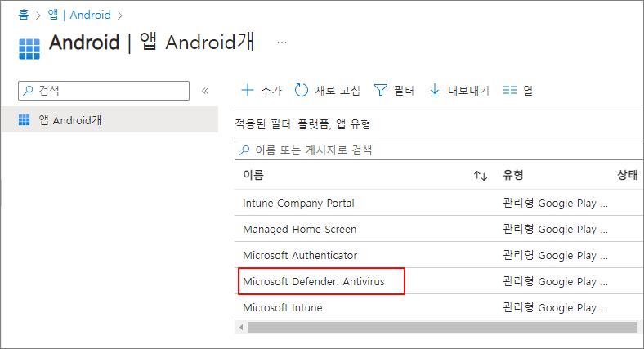Screen dimensions: 644x349
Task: Click the funnel filter icon
Action: [x=381, y=90]
